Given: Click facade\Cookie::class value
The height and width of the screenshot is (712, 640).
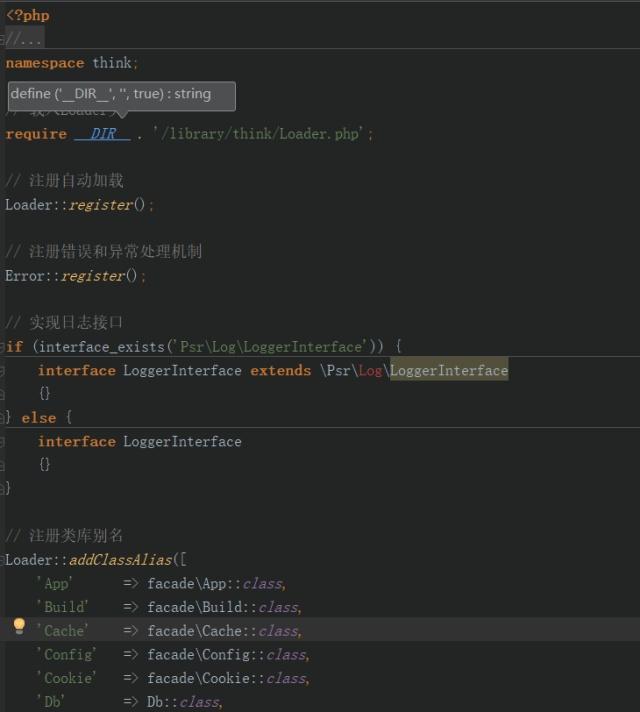Looking at the screenshot, I should [x=227, y=678].
